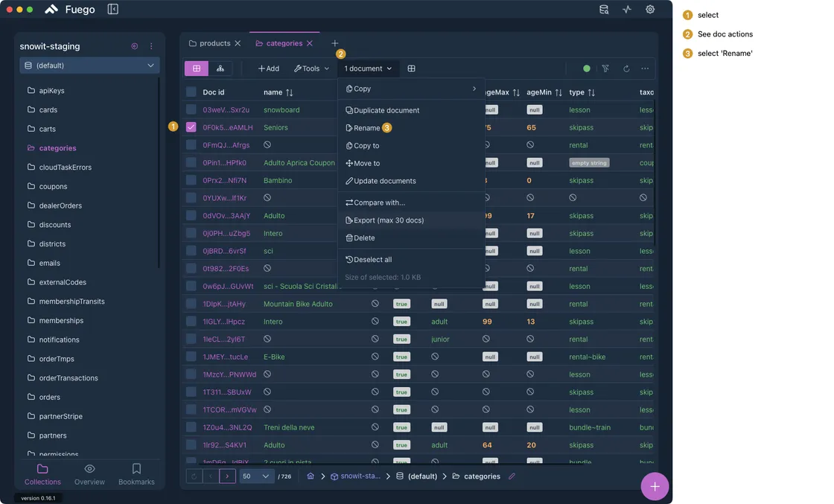Go to next page arrow

click(227, 476)
